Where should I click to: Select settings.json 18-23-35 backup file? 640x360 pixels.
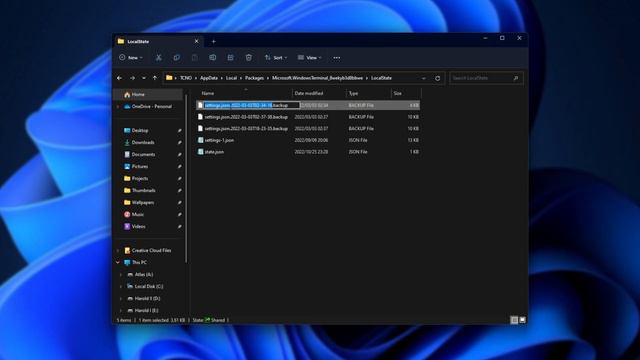point(246,129)
